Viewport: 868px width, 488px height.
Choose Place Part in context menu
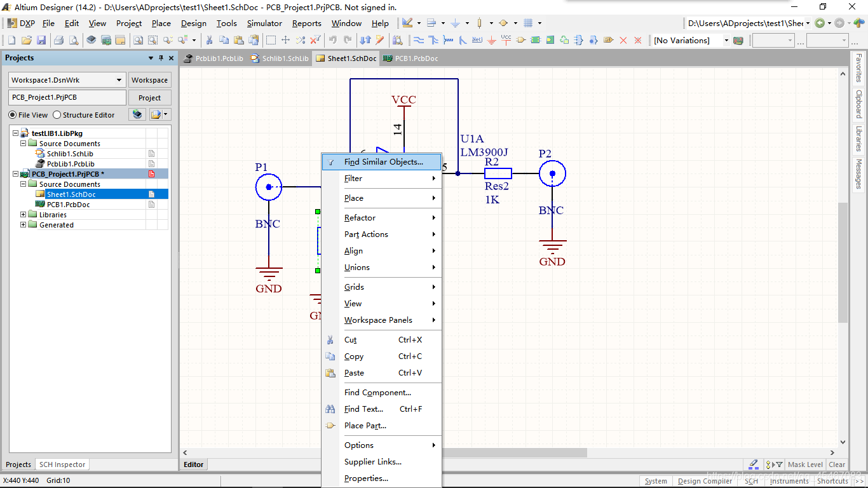[x=381, y=426]
